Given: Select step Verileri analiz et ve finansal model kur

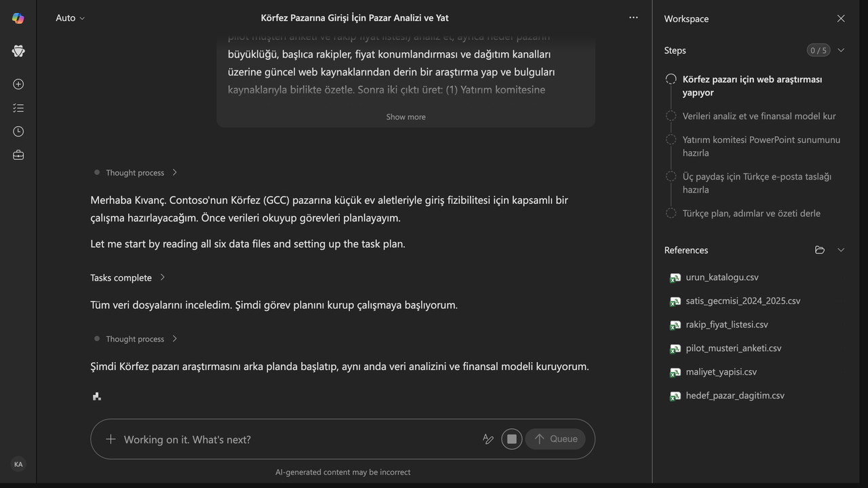Looking at the screenshot, I should tap(759, 116).
